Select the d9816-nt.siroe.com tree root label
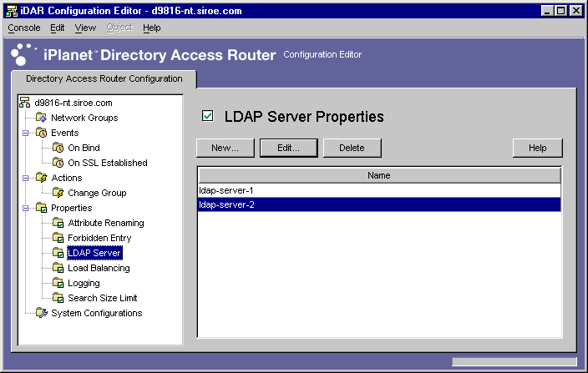The height and width of the screenshot is (373, 588). click(x=73, y=103)
